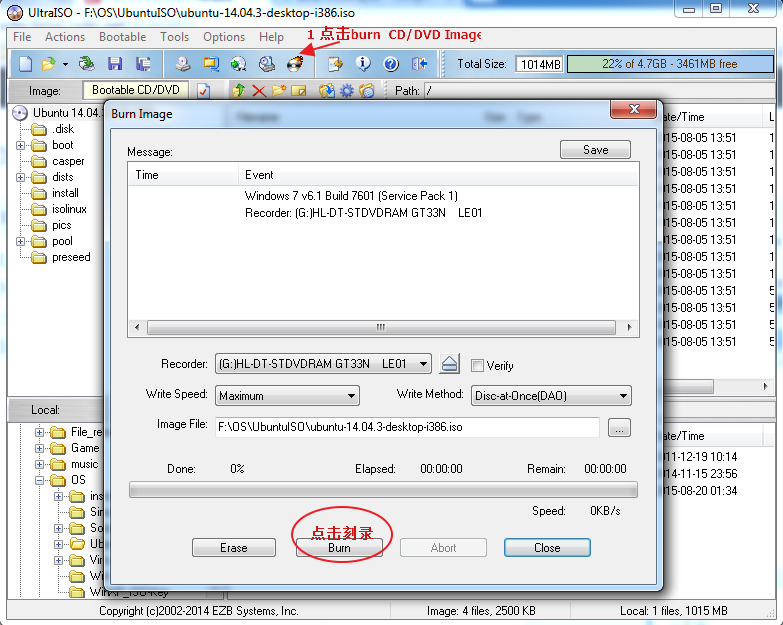Click the Open file folder icon
Screen dimensions: 783x625
pyautogui.click(x=48, y=64)
